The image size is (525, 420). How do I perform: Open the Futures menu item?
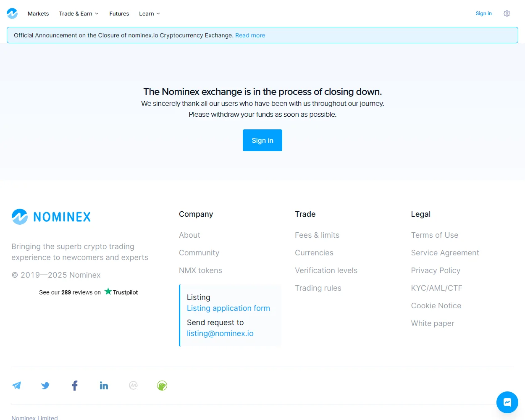(x=119, y=13)
